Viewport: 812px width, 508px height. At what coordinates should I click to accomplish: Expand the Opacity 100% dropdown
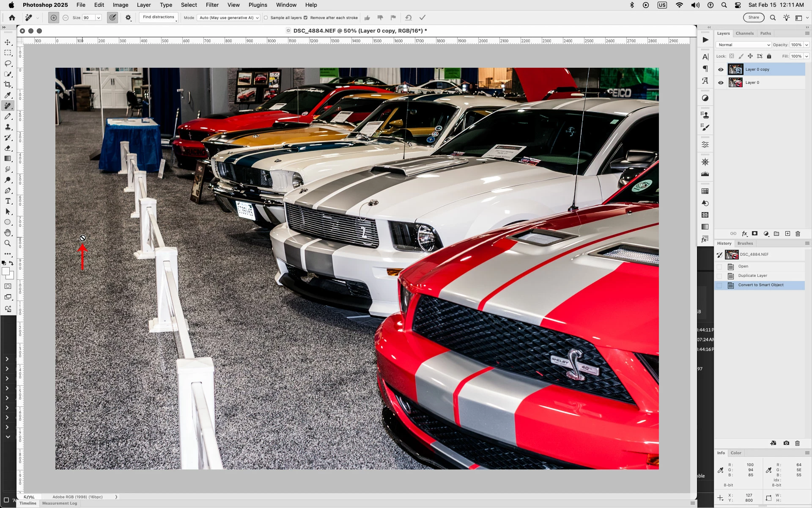coord(807,45)
